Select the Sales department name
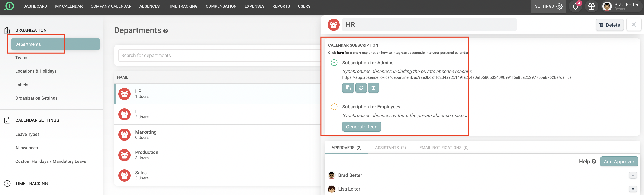 click(x=141, y=173)
